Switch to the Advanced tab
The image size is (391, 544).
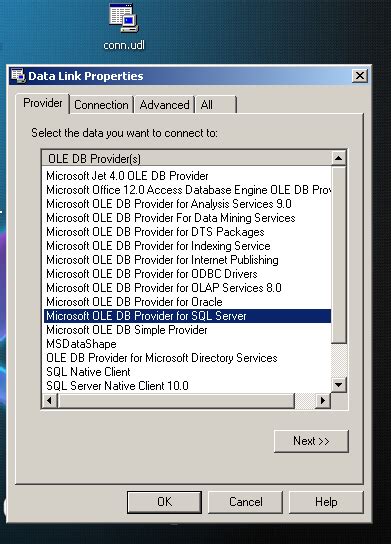164,105
